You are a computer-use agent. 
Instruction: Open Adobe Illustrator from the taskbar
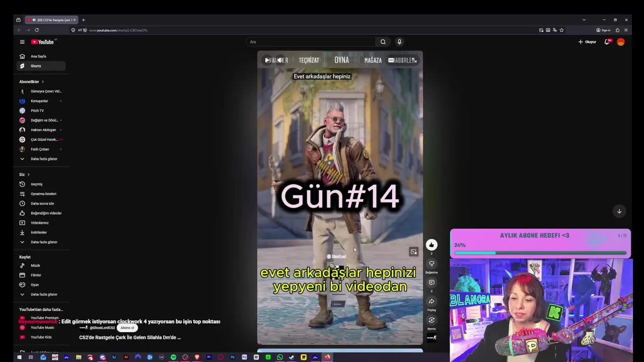(x=126, y=357)
